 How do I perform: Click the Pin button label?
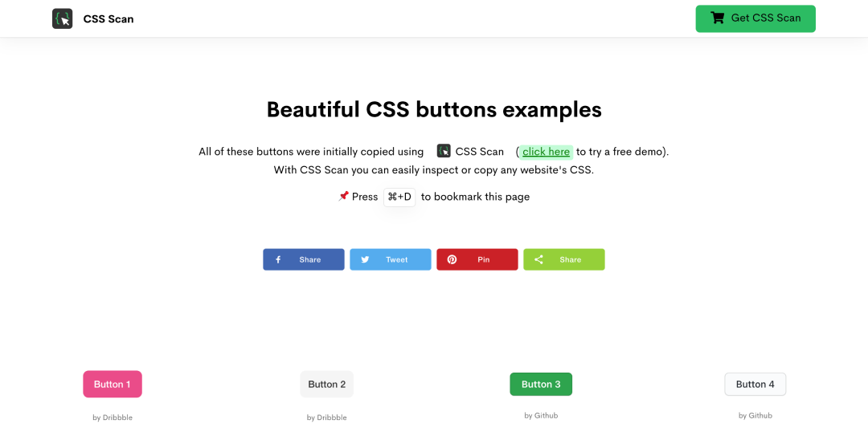click(483, 259)
